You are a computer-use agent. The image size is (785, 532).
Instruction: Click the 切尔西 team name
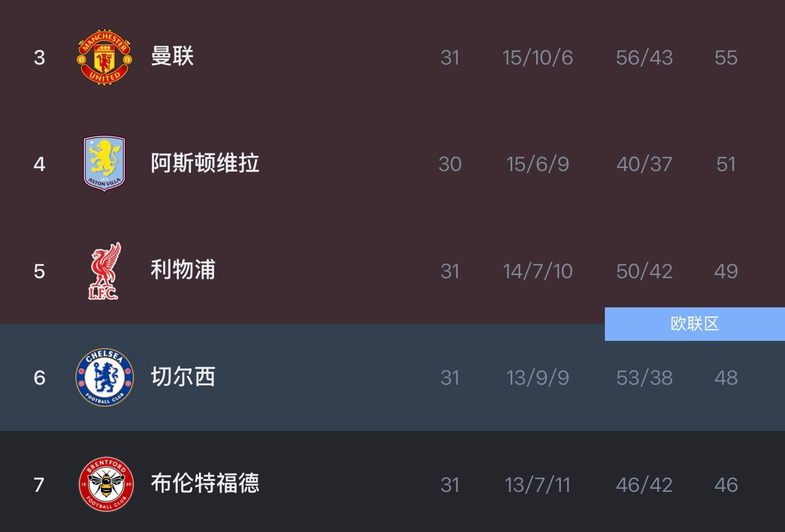183,377
